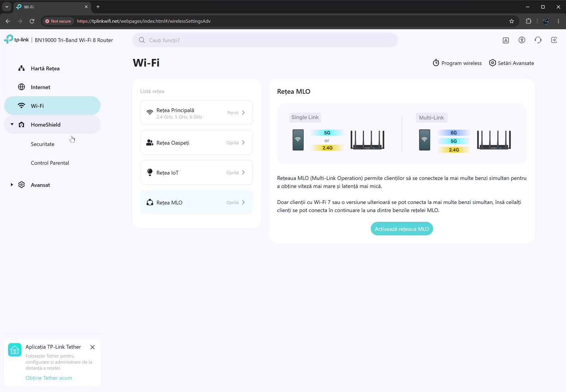Open Control Parental submenu item
The width and height of the screenshot is (566, 392).
pyautogui.click(x=50, y=163)
